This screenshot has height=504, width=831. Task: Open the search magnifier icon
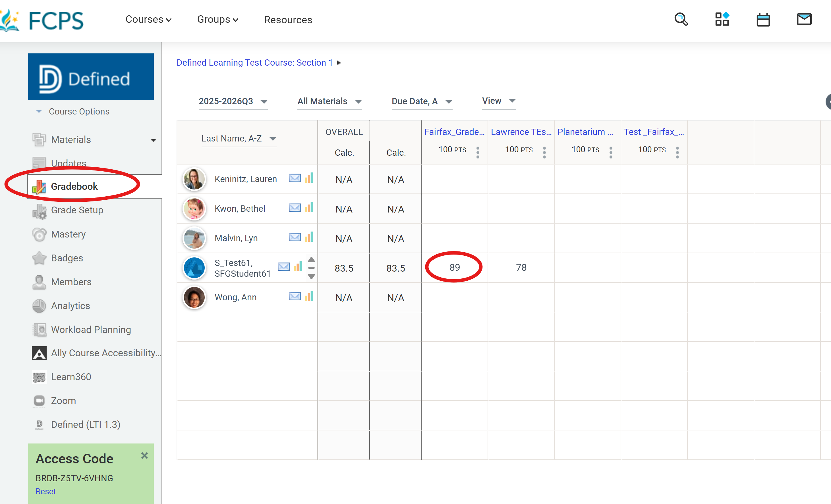tap(681, 19)
